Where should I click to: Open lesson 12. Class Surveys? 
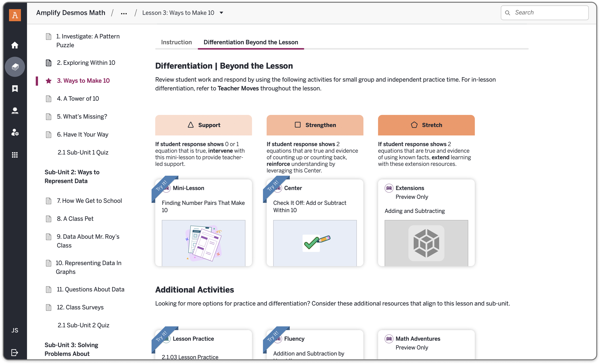click(80, 307)
